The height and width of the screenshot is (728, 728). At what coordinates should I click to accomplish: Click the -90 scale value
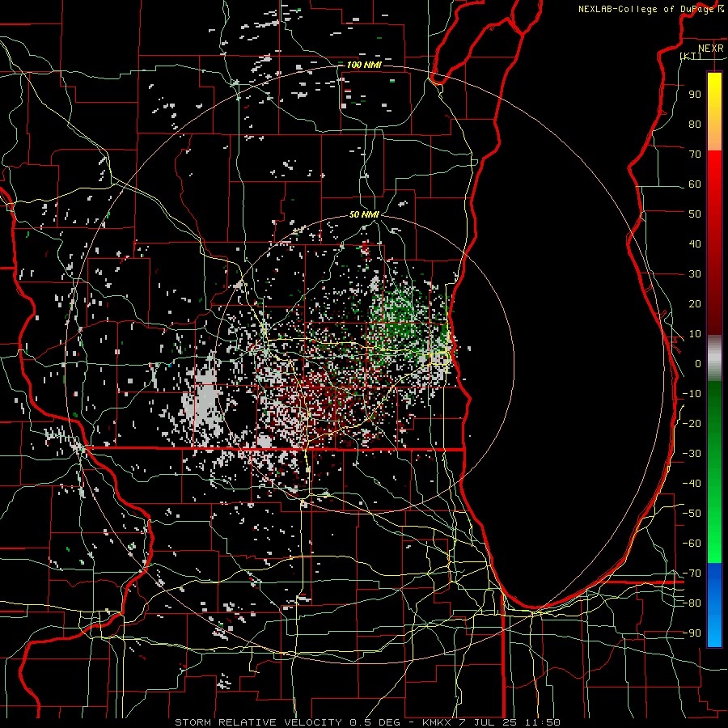pyautogui.click(x=692, y=633)
